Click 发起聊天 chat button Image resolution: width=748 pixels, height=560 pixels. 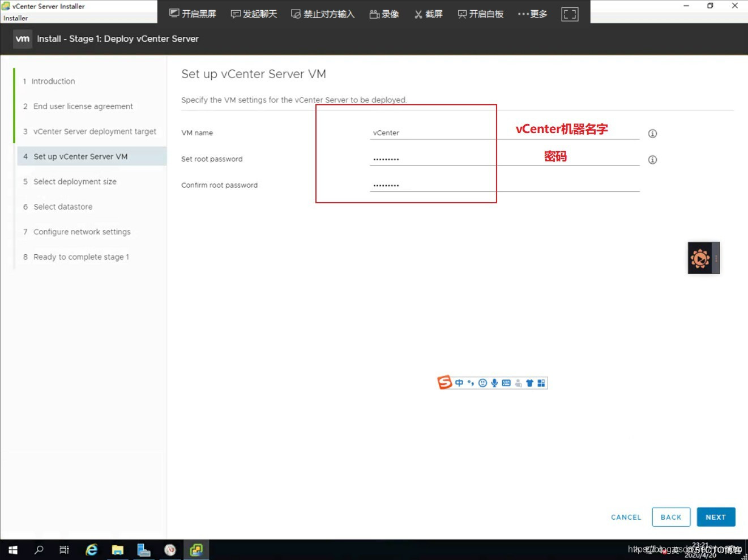(254, 14)
